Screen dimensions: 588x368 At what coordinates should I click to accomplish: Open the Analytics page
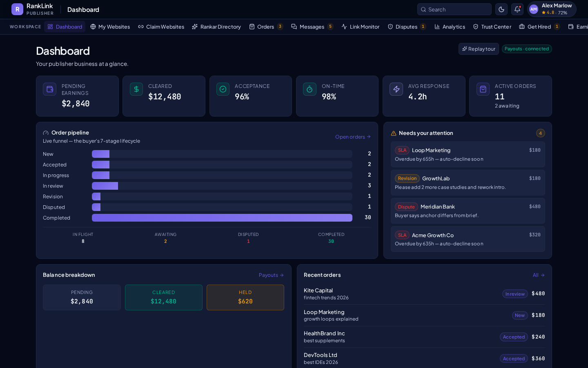[x=450, y=27]
